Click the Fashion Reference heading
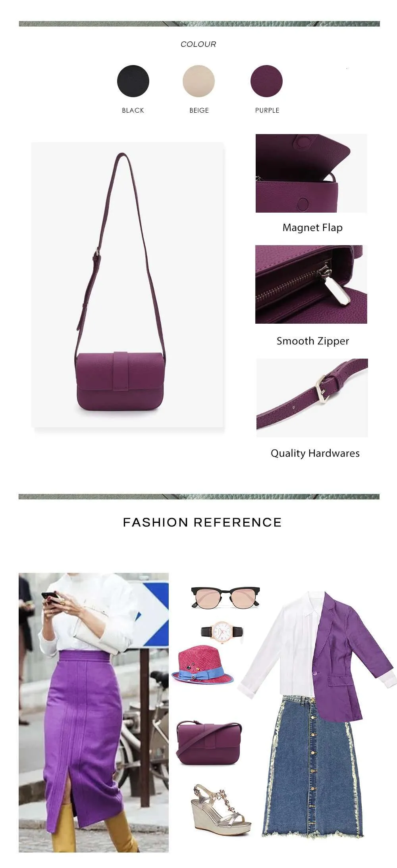 coord(202,522)
